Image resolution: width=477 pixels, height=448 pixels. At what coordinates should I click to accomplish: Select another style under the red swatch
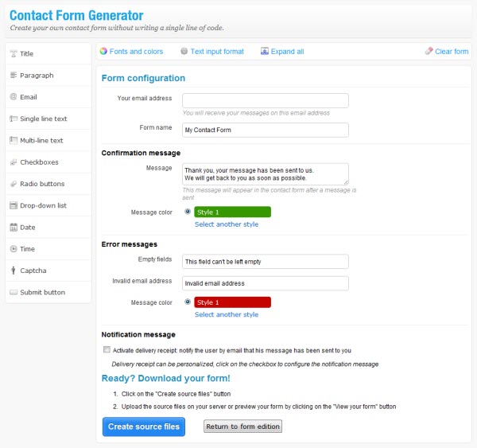click(227, 314)
